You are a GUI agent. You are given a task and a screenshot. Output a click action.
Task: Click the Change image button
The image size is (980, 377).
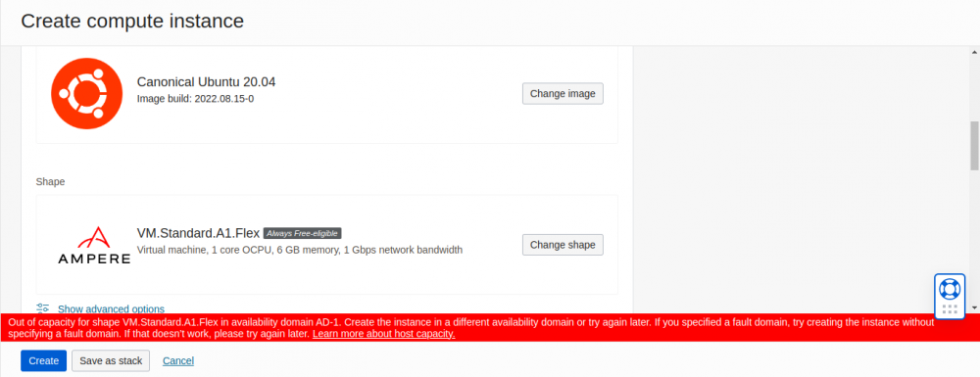[x=563, y=94]
